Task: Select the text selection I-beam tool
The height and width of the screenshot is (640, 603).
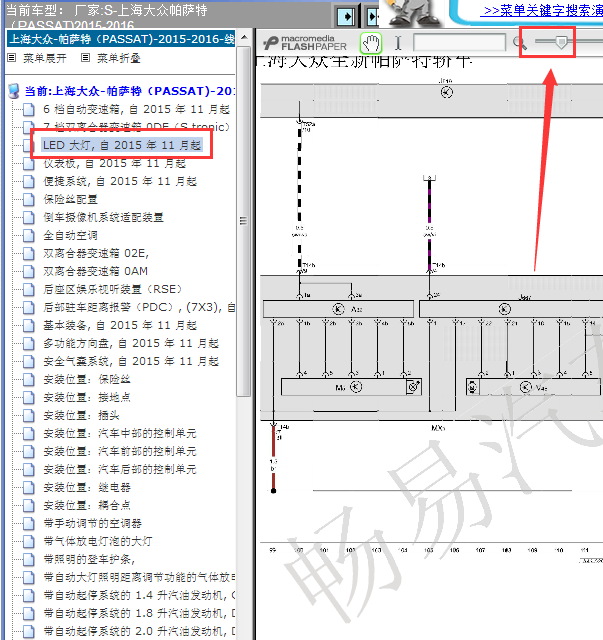Action: pyautogui.click(x=398, y=43)
